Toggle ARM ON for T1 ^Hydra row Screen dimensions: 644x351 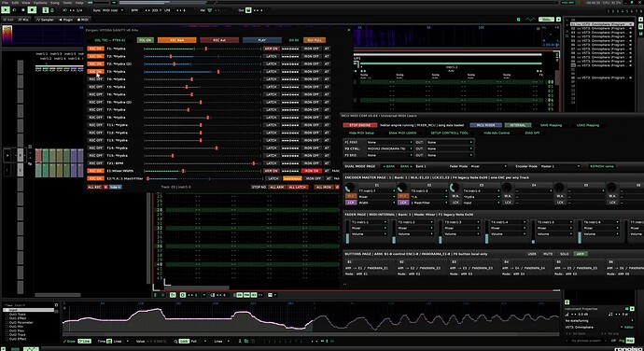click(x=271, y=49)
